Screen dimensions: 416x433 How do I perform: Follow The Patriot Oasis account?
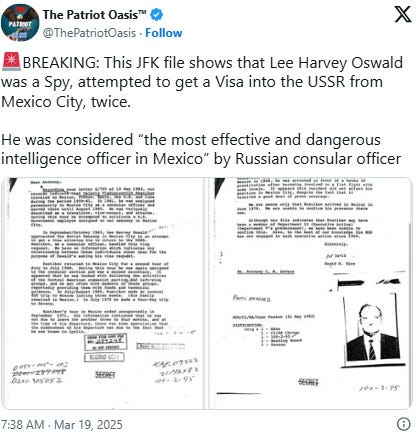[x=164, y=33]
